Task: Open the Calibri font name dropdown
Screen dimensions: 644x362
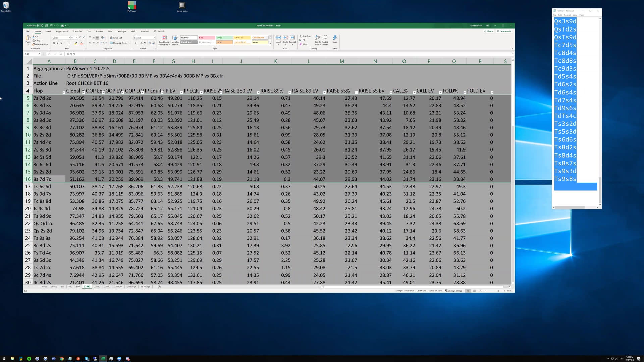Action: pos(69,38)
